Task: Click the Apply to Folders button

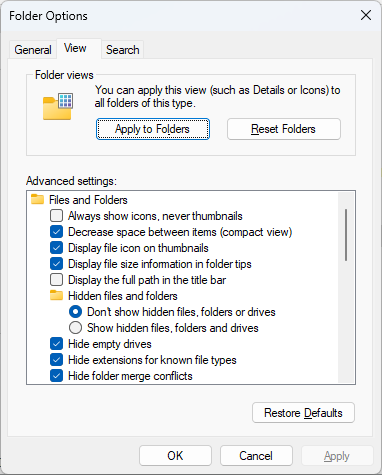Action: point(153,129)
